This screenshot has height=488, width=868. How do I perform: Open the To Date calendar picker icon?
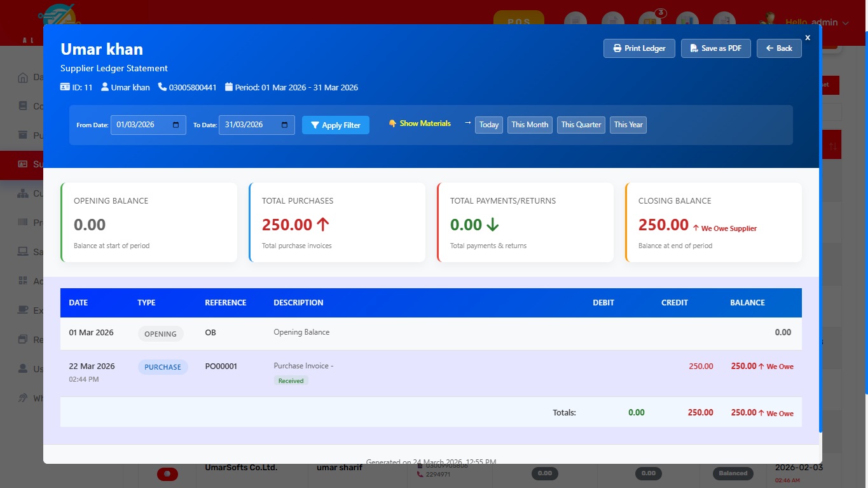pos(284,125)
